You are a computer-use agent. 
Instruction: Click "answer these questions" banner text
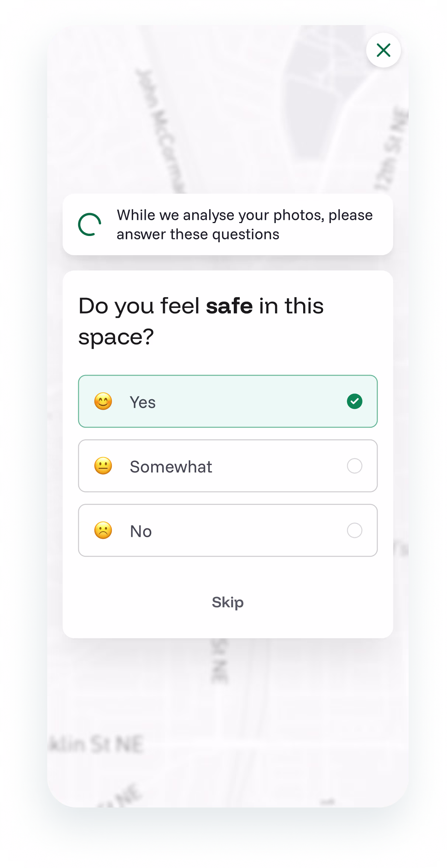pos(198,235)
